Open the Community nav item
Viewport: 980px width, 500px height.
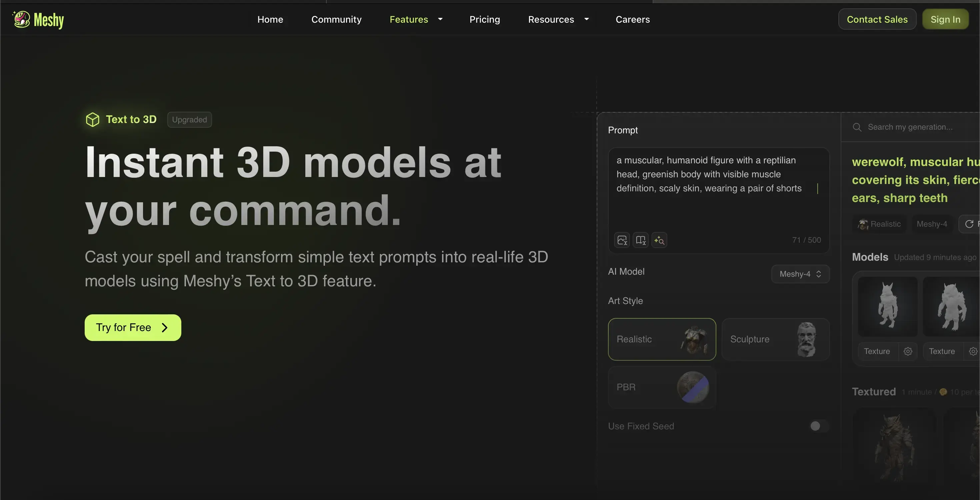click(x=336, y=19)
